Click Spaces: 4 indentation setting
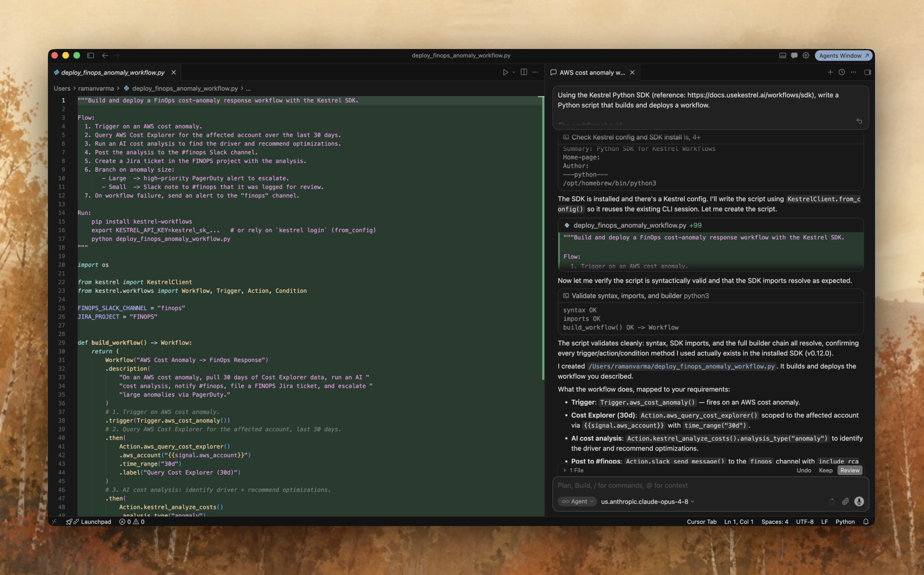This screenshot has height=575, width=924. 775,522
